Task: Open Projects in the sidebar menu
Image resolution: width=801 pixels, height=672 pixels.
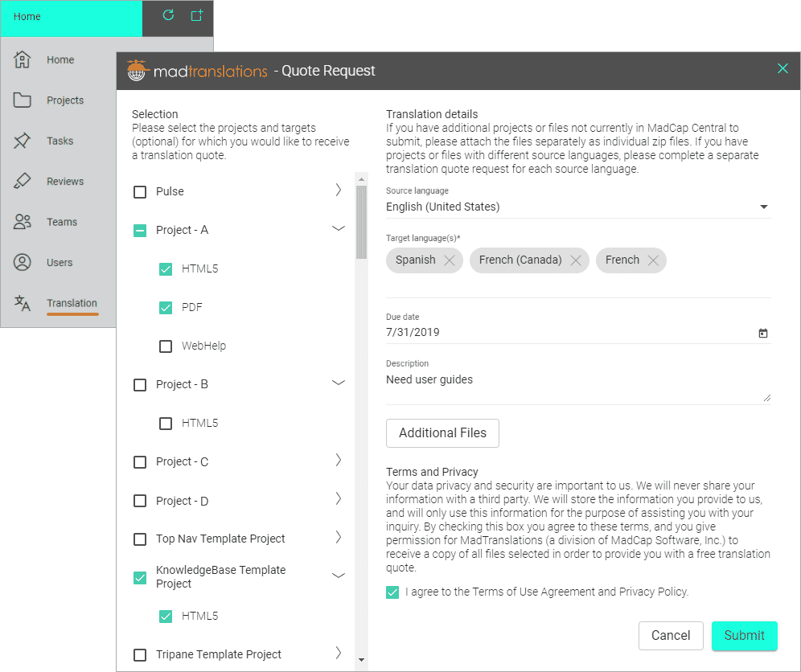Action: click(x=65, y=100)
